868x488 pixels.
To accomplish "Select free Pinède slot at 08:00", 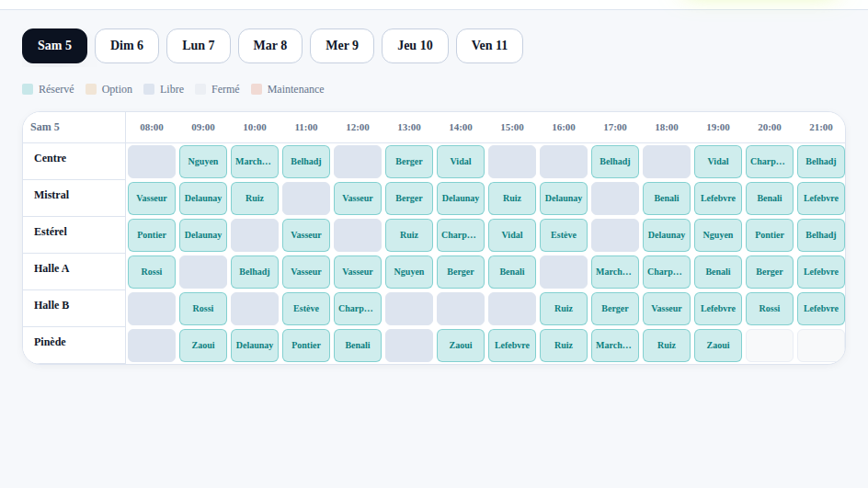I will tap(152, 346).
